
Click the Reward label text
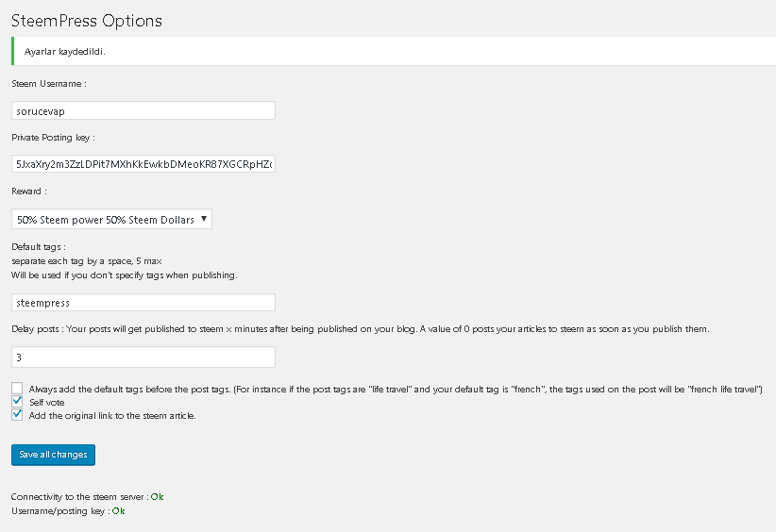[28, 191]
